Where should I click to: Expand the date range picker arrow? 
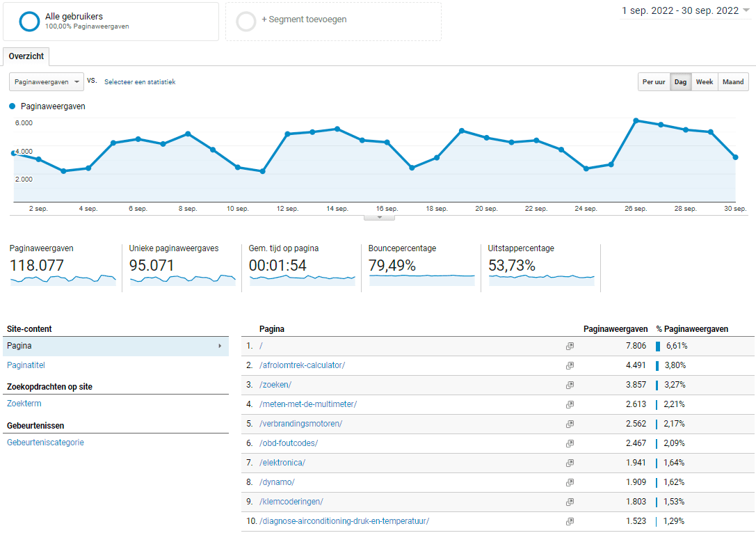[x=746, y=10]
